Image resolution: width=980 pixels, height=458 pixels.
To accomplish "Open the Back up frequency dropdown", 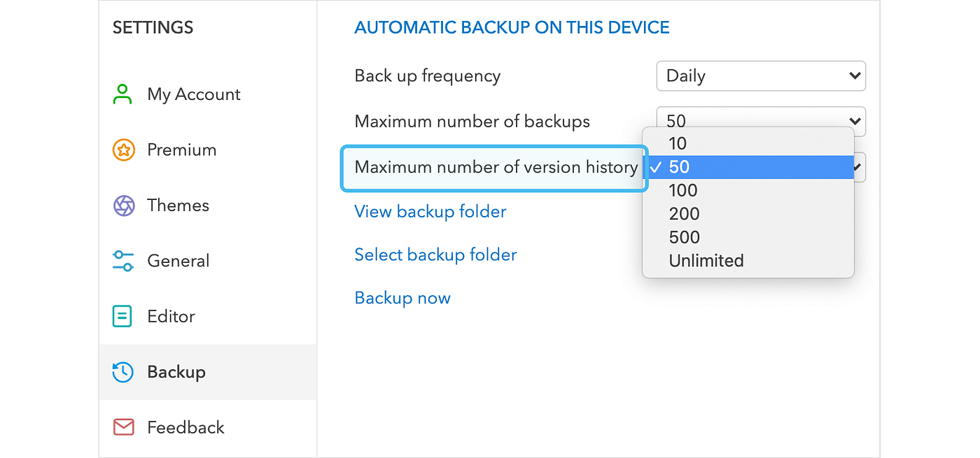I will tap(760, 76).
